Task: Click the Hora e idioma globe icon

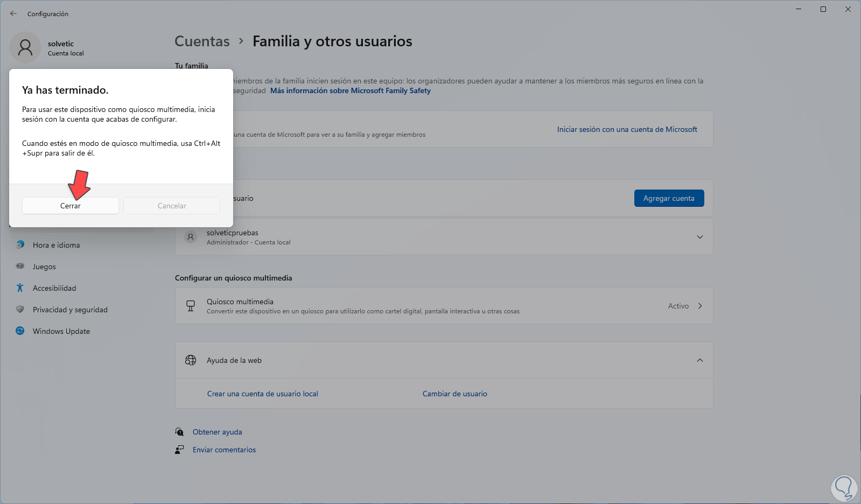Action: point(20,244)
